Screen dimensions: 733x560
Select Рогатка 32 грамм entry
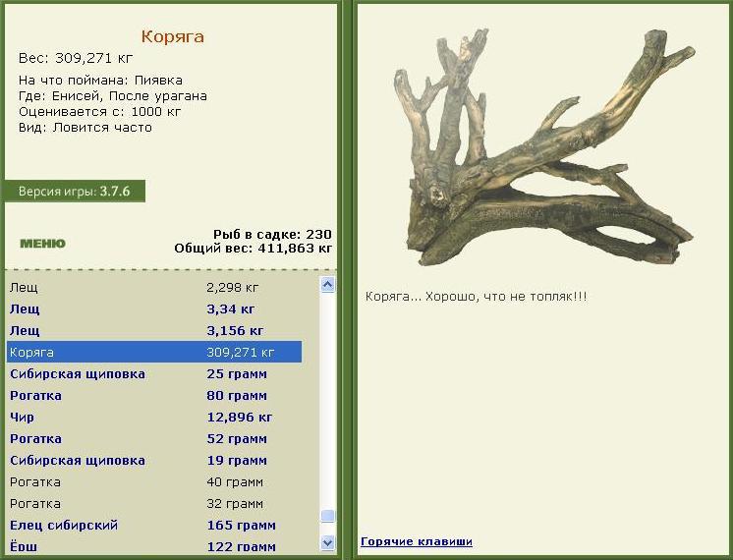pos(154,503)
